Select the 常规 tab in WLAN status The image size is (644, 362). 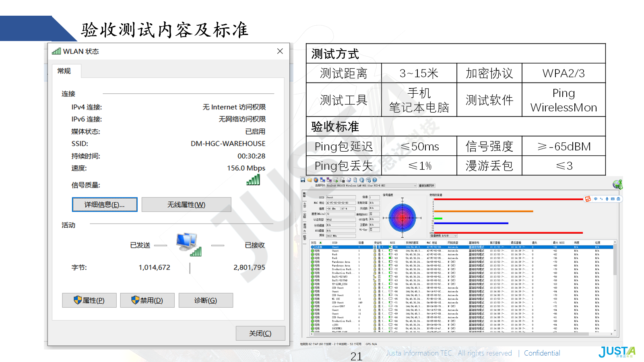point(64,71)
